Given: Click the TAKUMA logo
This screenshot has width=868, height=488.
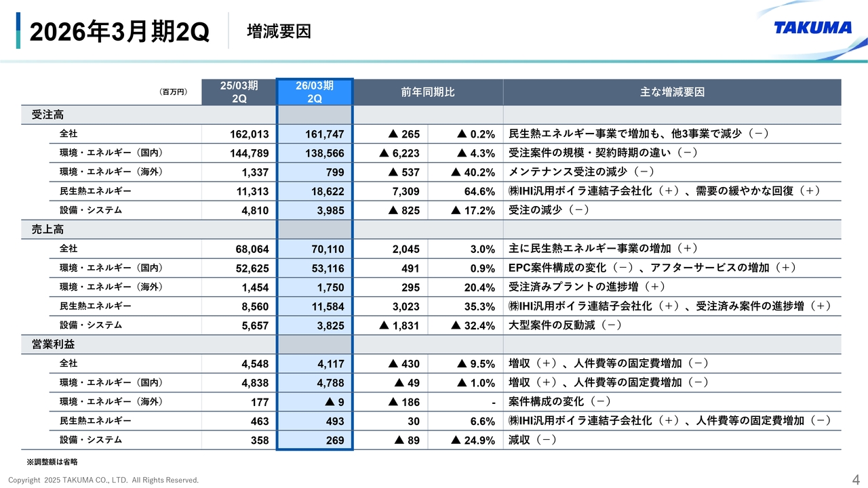Looking at the screenshot, I should 812,28.
